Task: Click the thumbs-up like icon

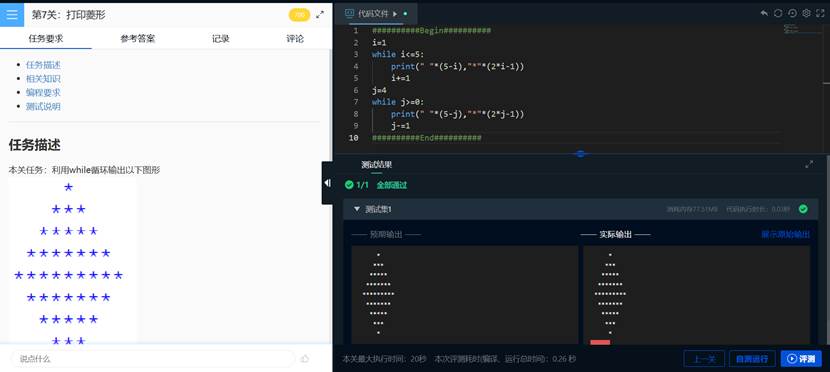Action: click(x=305, y=359)
